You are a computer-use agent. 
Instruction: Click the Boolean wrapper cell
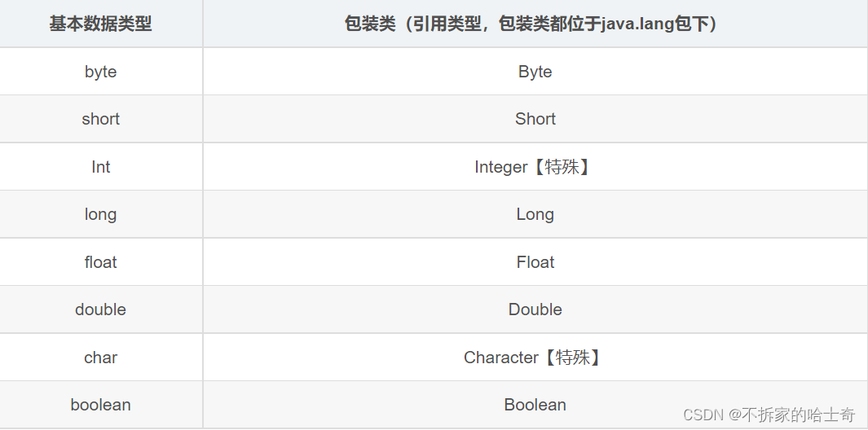535,405
